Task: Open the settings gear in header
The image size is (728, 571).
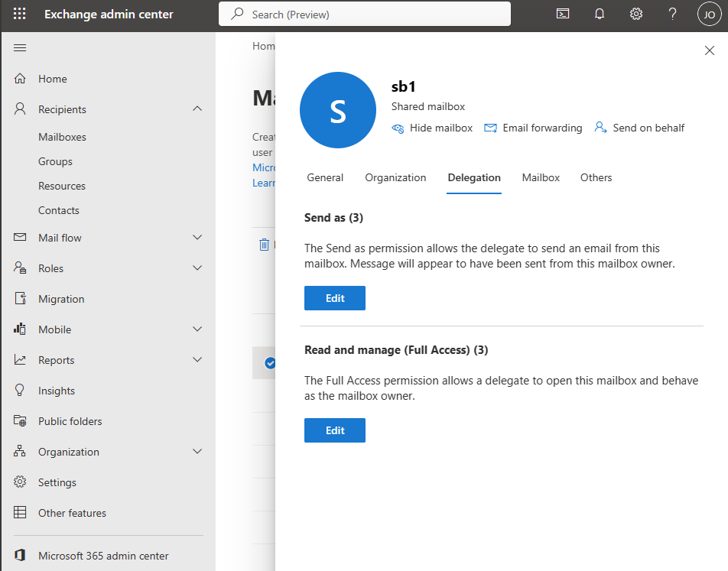Action: coord(636,14)
